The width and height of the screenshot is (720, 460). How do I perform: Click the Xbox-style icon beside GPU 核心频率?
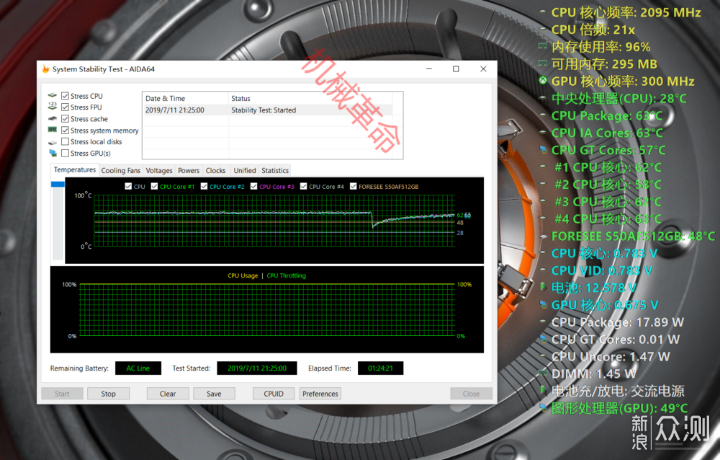tap(543, 81)
